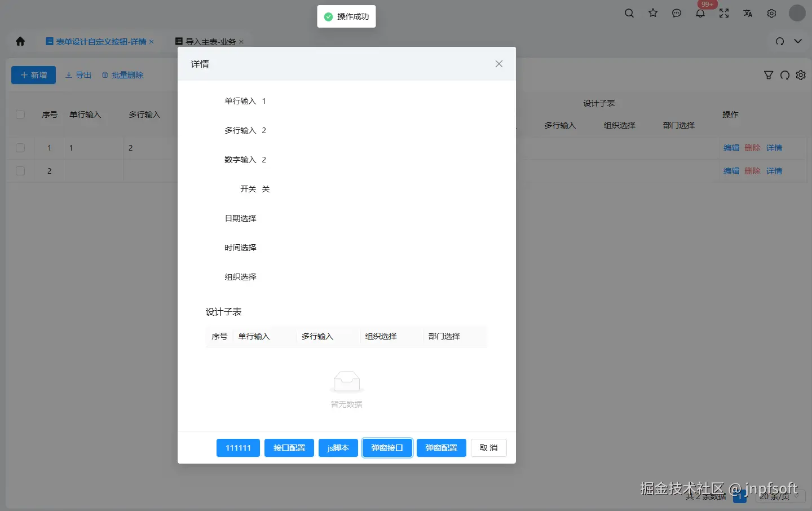The width and height of the screenshot is (812, 511).
Task: Open the table column settings gear
Action: (801, 75)
